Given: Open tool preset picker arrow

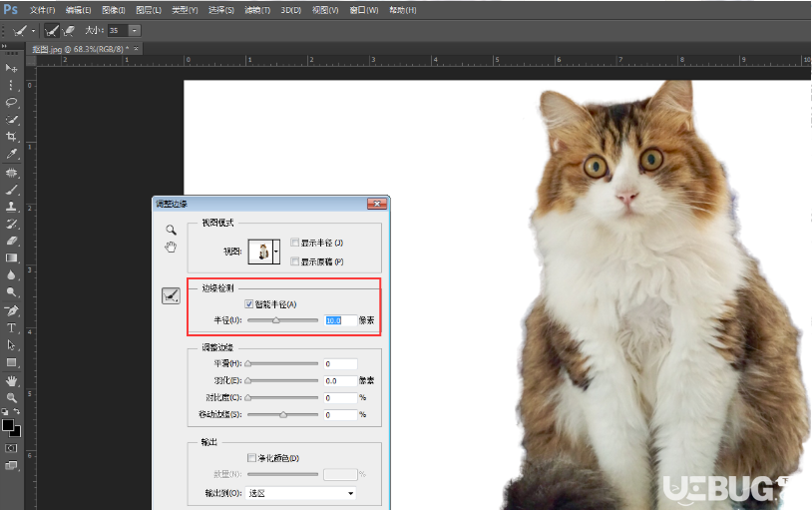Looking at the screenshot, I should point(33,31).
